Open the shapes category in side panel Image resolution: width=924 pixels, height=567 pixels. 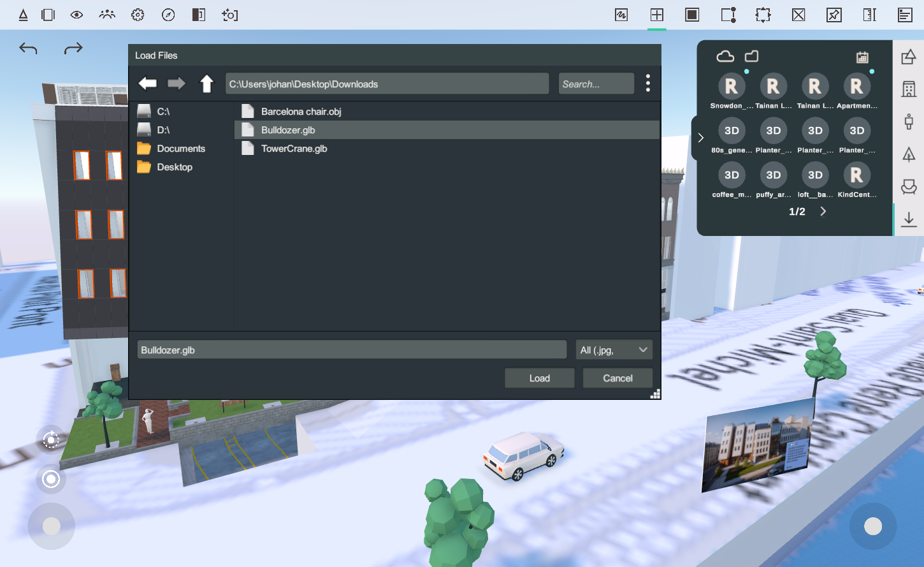(909, 57)
